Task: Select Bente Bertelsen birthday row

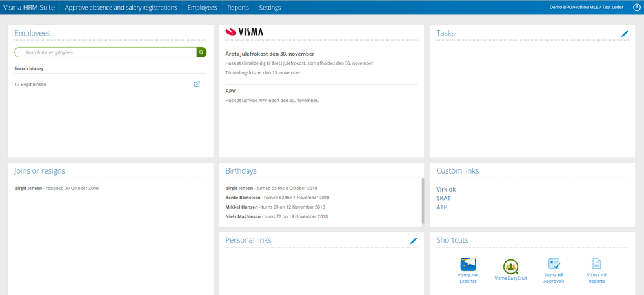Action: [277, 198]
